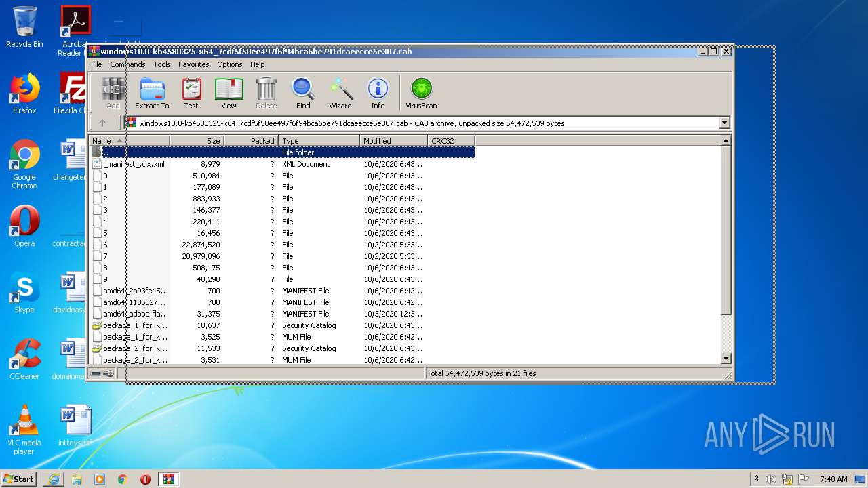868x488 pixels.
Task: Click Opera icon in taskbar
Action: click(145, 479)
